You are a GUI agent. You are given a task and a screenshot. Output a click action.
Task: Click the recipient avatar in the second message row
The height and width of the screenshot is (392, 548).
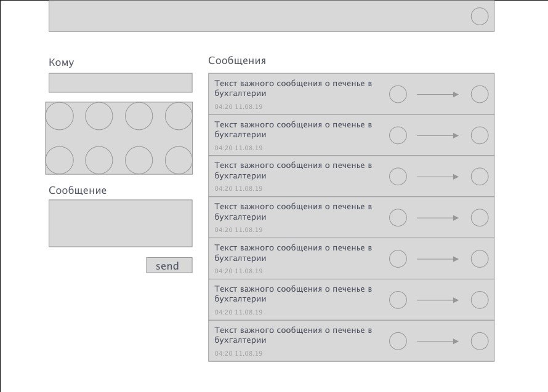tap(480, 135)
